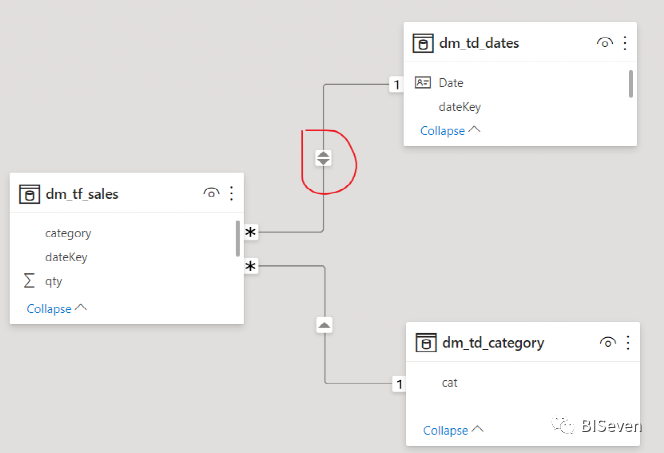The height and width of the screenshot is (453, 664).
Task: Click the bidirectional cross-filter arrow icon
Action: tap(323, 158)
